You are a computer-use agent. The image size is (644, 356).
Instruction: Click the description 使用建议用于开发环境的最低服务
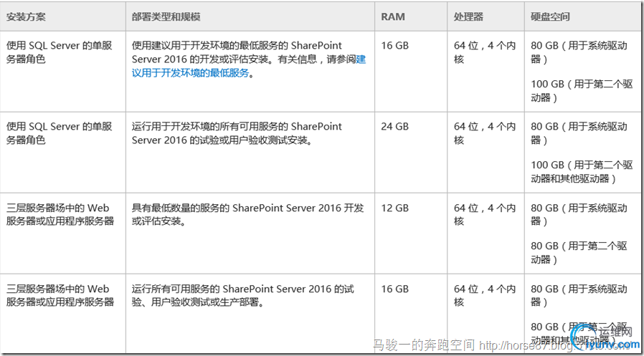point(249,59)
